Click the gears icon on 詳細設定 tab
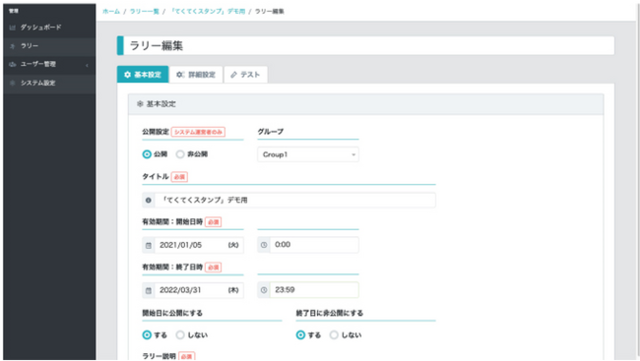 pyautogui.click(x=180, y=75)
